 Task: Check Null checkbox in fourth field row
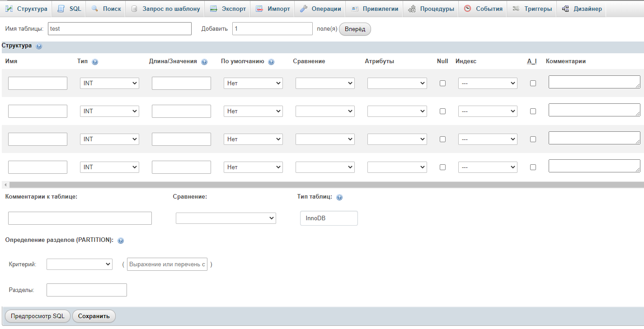[442, 167]
